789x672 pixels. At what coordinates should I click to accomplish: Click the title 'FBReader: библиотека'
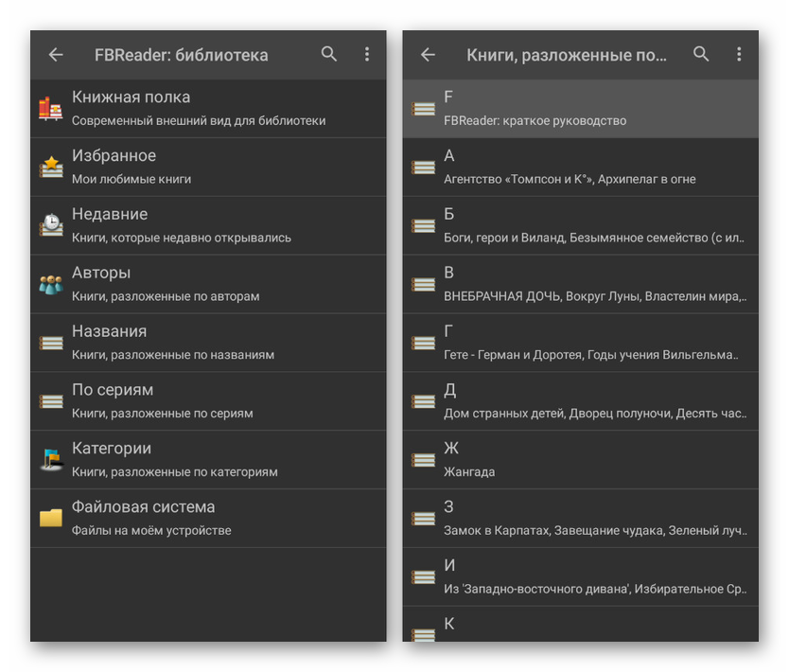(x=181, y=55)
